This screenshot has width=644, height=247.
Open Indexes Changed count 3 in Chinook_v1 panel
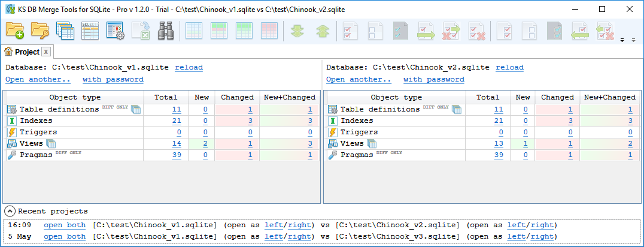click(x=250, y=121)
